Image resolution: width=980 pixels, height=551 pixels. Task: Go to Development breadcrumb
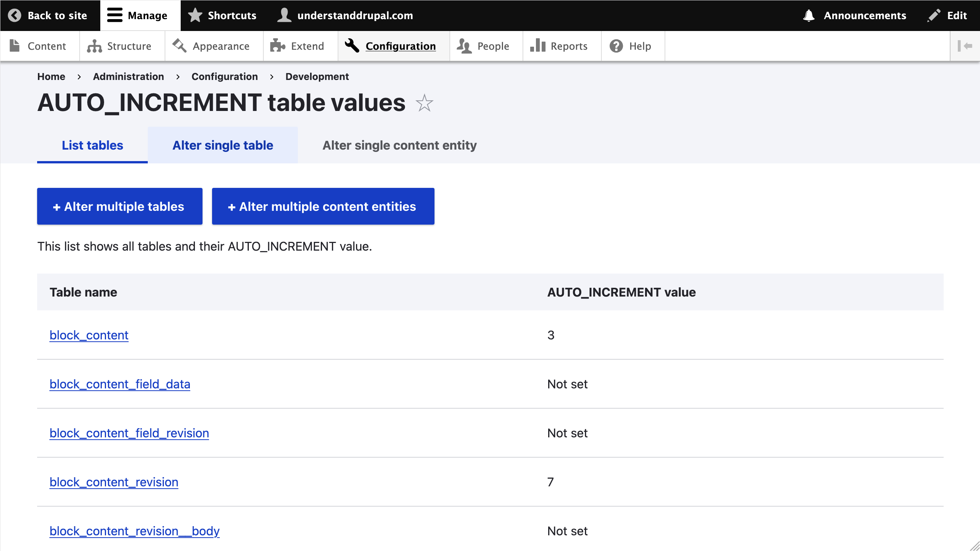click(317, 77)
